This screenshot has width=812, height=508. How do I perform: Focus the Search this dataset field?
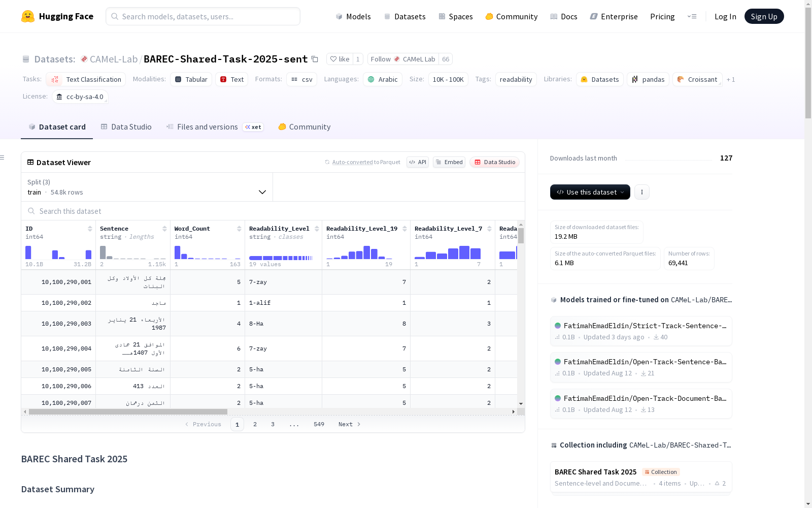coord(273,211)
